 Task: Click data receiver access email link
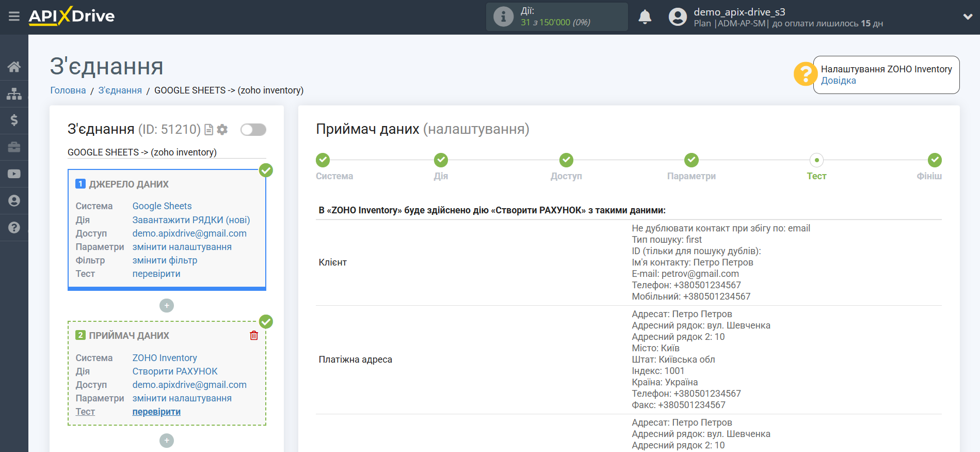click(x=189, y=385)
